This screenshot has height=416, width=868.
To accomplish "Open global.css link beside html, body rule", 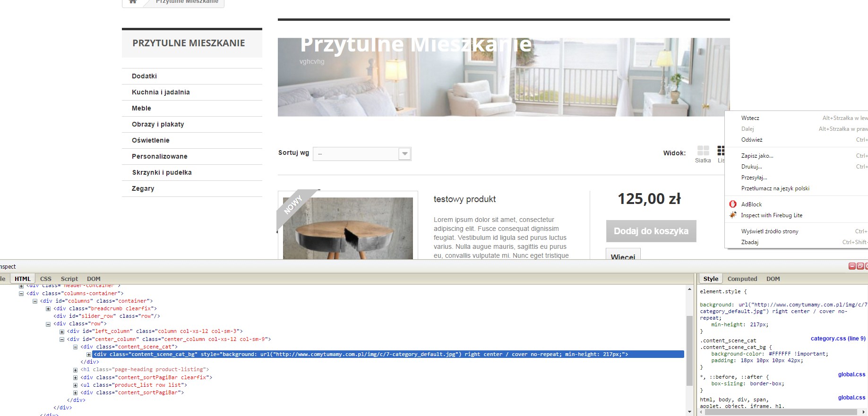I will [x=851, y=398].
